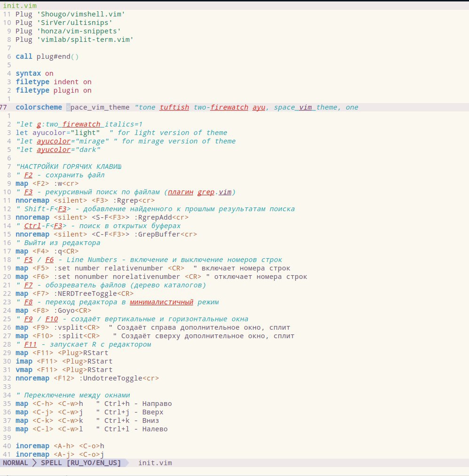The height and width of the screenshot is (476, 469).
Task: Click the 'filetype indent on' line
Action: coord(54,82)
